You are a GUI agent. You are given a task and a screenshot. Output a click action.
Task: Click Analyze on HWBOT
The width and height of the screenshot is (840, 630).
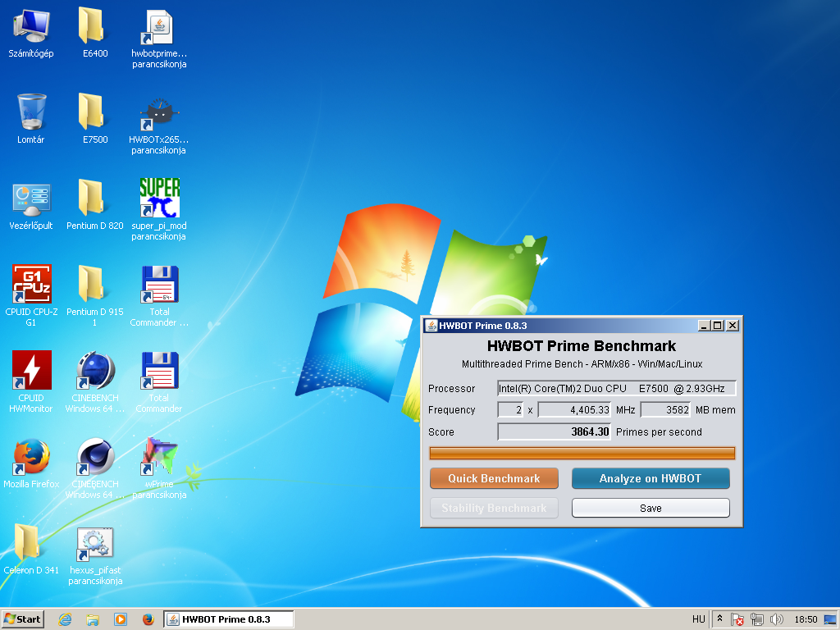651,478
